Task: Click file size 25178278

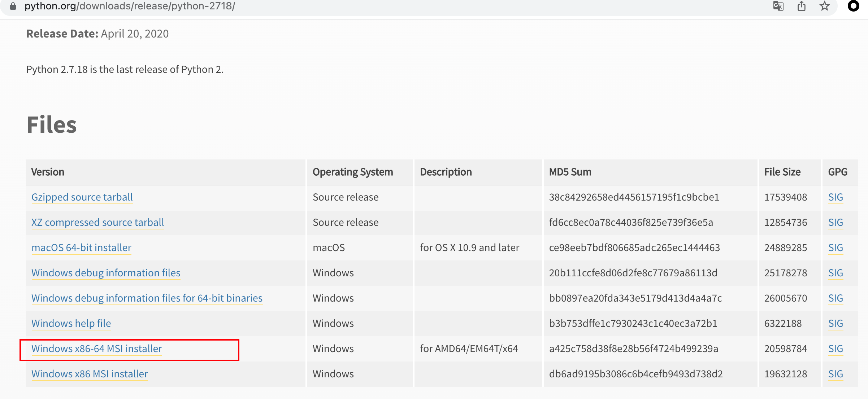Action: click(x=786, y=273)
